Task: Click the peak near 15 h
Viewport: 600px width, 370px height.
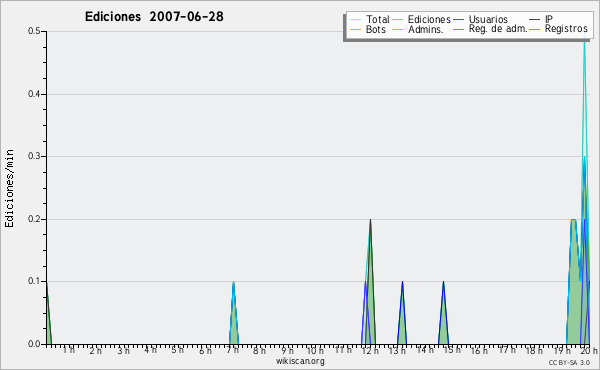Action: (x=443, y=282)
